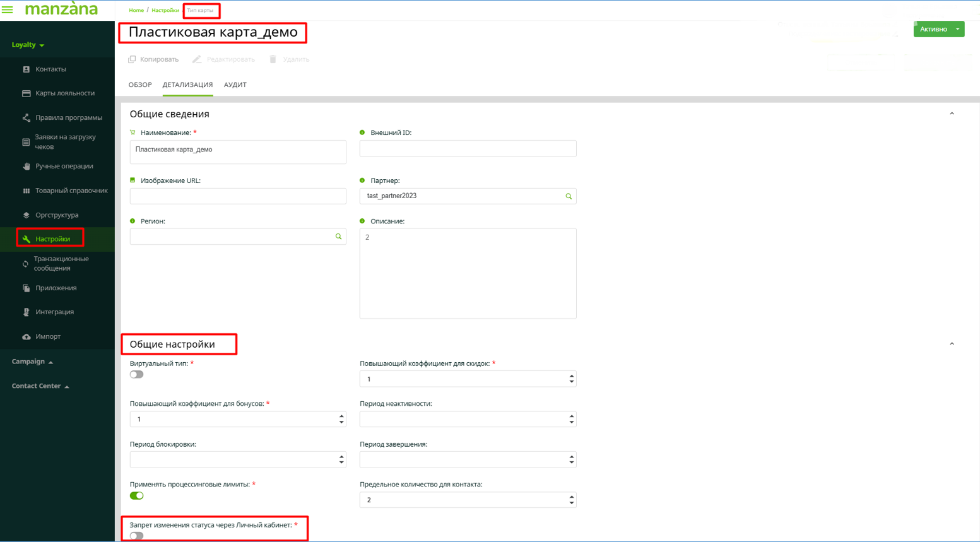
Task: Enable the Виртуальный тип toggle
Action: click(136, 375)
